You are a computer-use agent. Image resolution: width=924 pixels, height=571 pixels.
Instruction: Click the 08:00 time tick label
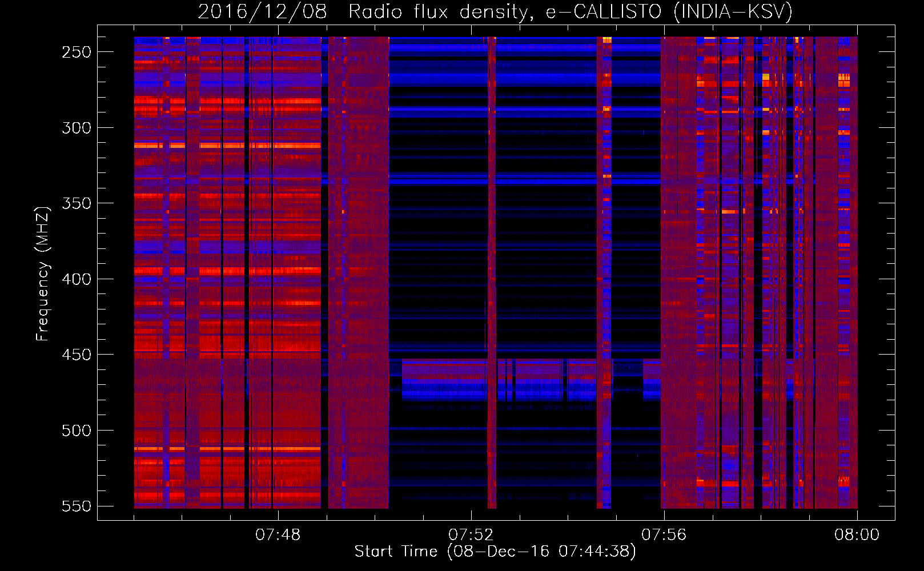click(x=857, y=535)
